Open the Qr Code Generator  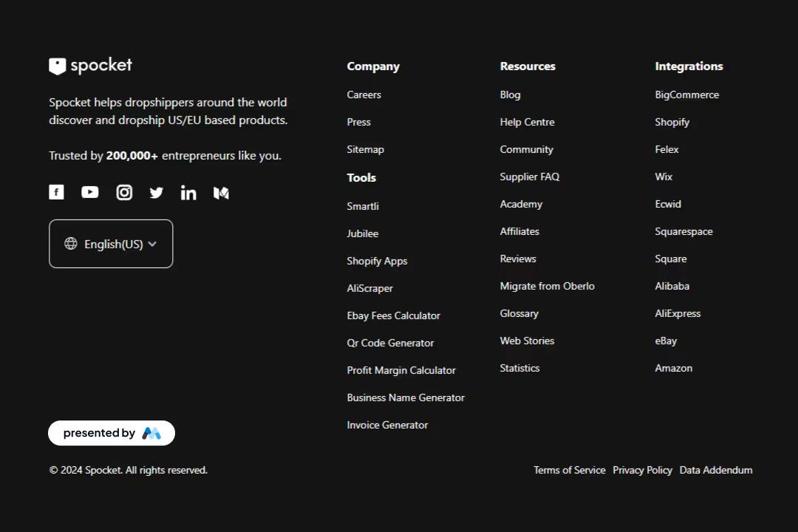coord(390,343)
